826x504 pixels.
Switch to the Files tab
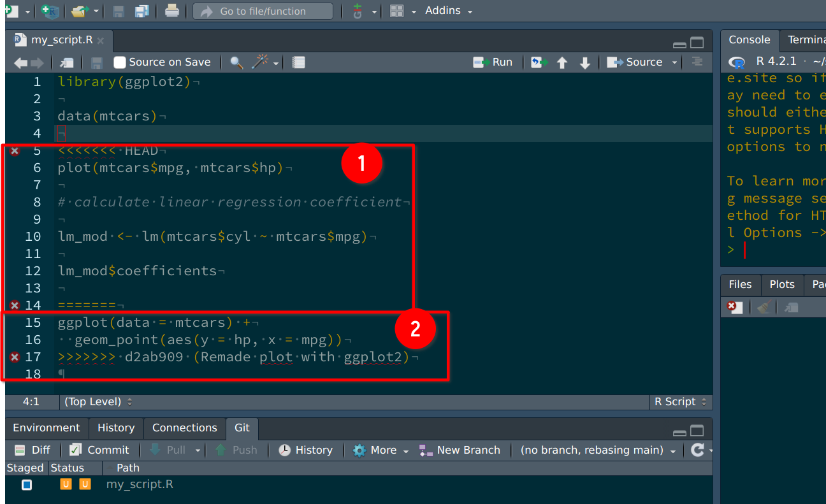coord(740,284)
